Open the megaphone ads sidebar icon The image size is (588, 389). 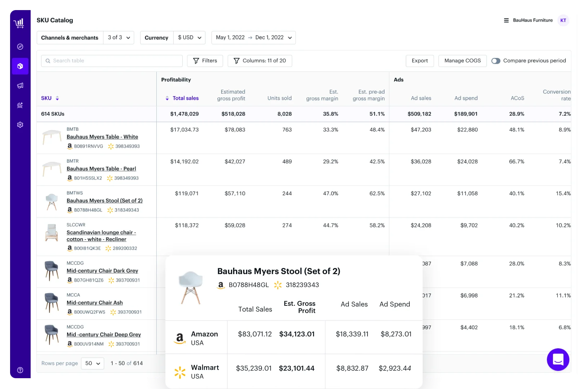click(20, 86)
